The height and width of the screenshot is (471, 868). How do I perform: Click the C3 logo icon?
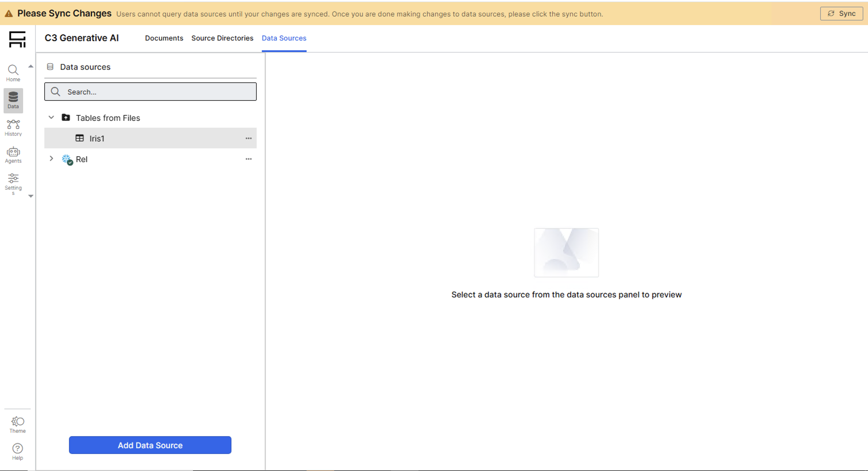[17, 39]
